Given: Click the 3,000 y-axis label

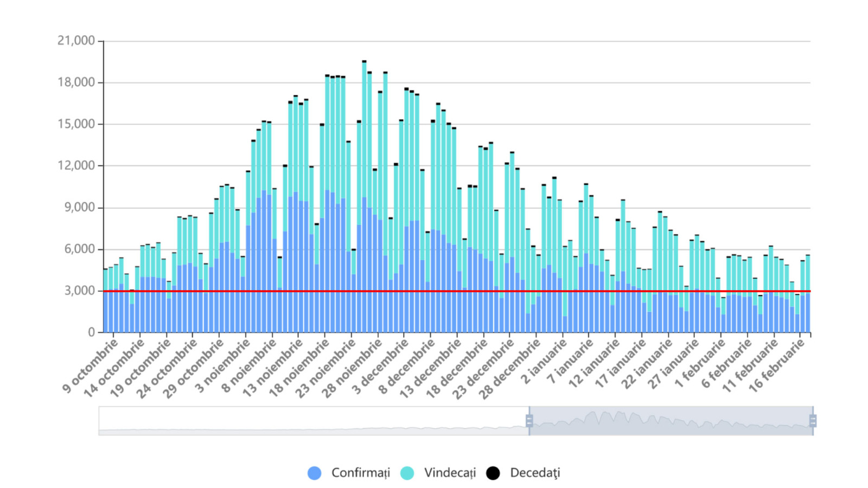Looking at the screenshot, I should pos(79,291).
